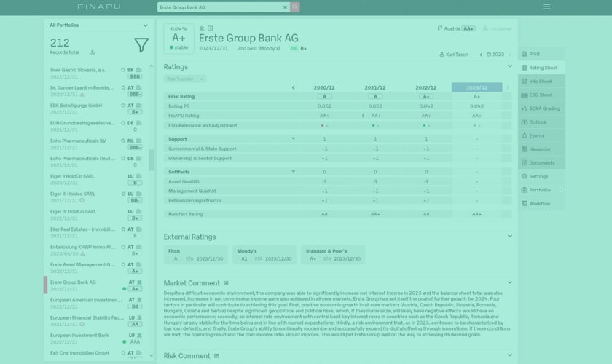This screenshot has height=364, width=612.
Task: Open ESG Sheet view
Action: click(x=542, y=95)
